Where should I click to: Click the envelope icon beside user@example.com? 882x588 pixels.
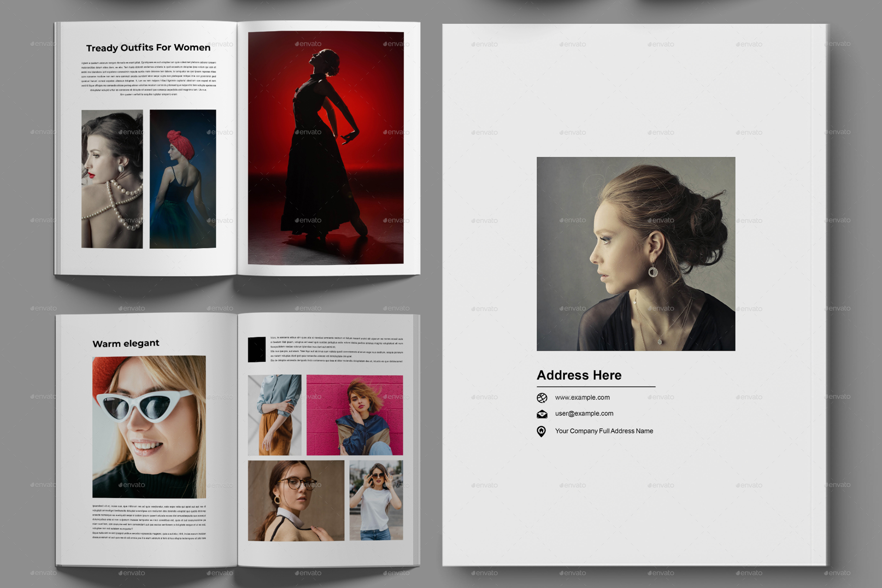pos(542,413)
